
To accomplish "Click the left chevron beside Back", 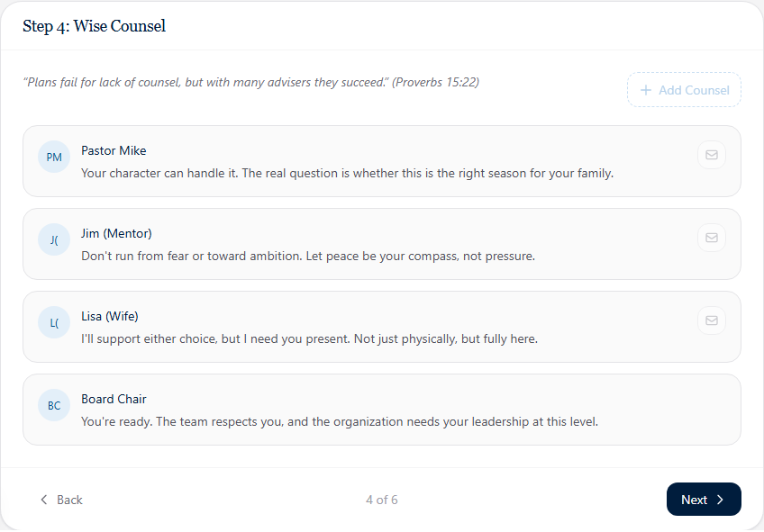I will pyautogui.click(x=43, y=499).
